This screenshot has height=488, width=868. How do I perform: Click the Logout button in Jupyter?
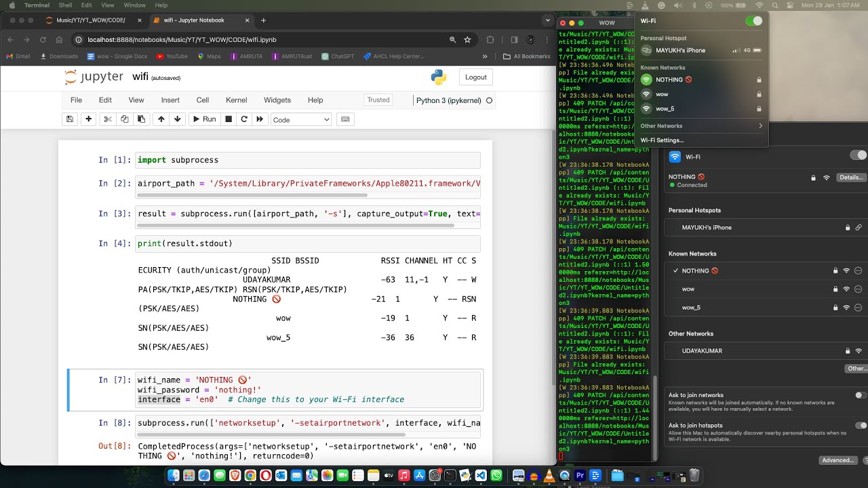click(475, 77)
